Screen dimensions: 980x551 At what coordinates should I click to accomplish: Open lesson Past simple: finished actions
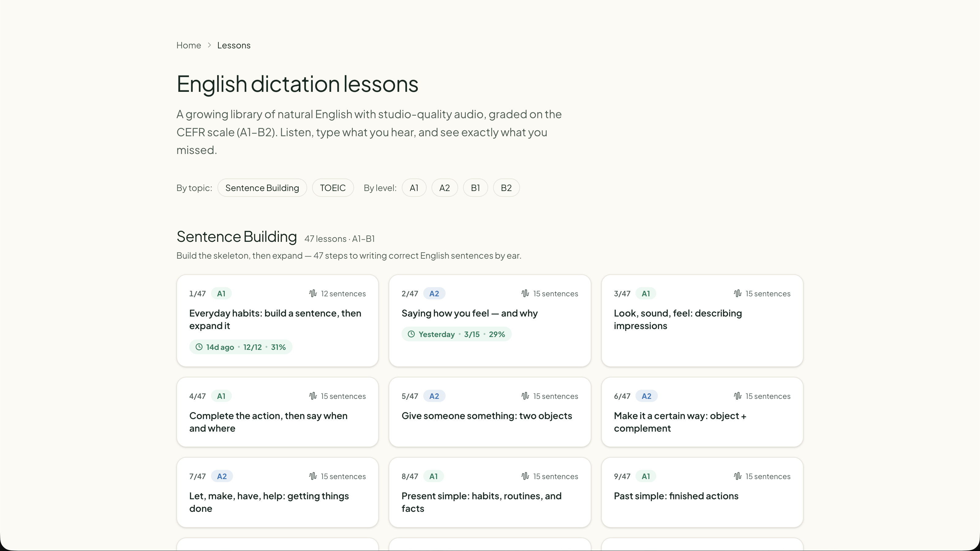(x=702, y=492)
